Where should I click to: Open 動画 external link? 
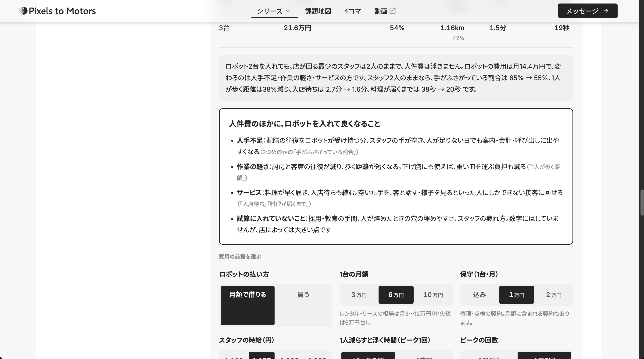(x=385, y=11)
